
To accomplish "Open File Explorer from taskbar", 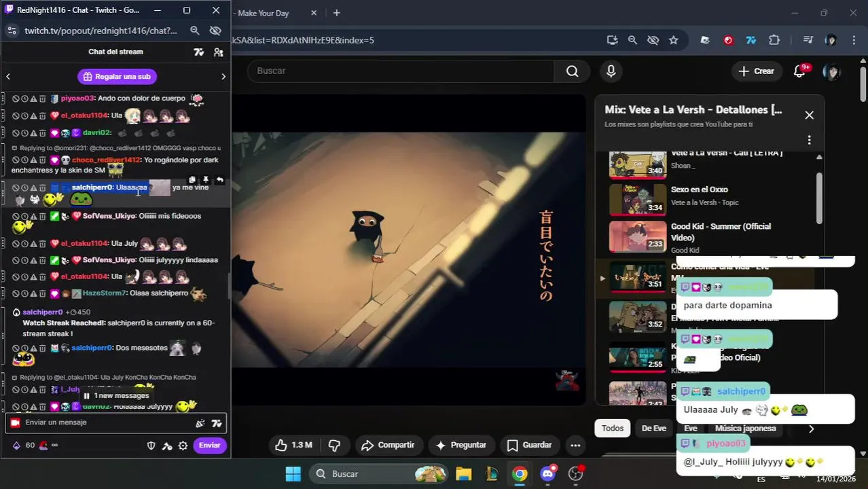I will [464, 474].
